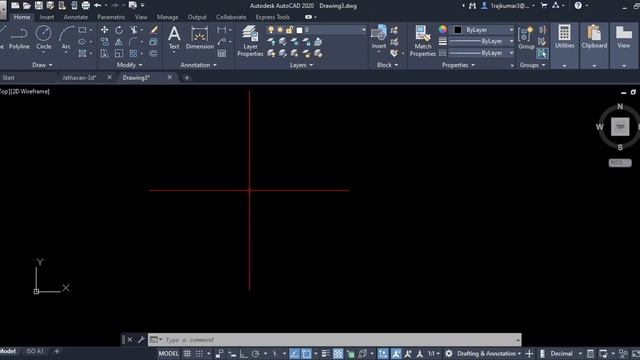
Task: Open the layer 0 dropdown list
Action: (317, 30)
